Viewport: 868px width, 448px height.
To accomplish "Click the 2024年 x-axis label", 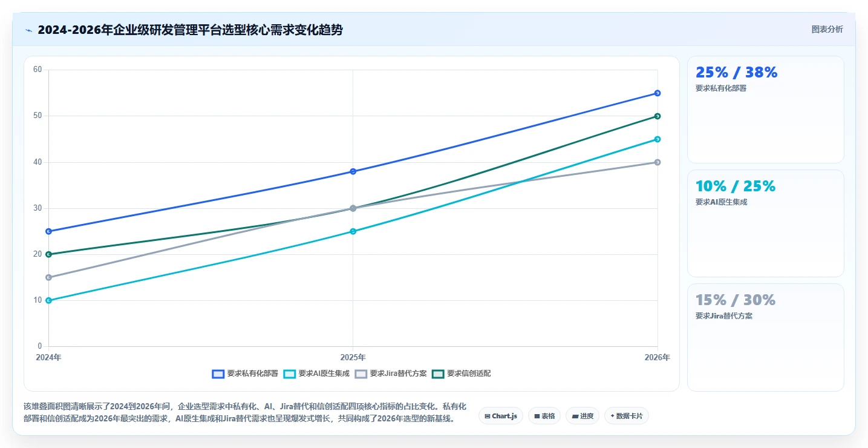I will point(48,358).
